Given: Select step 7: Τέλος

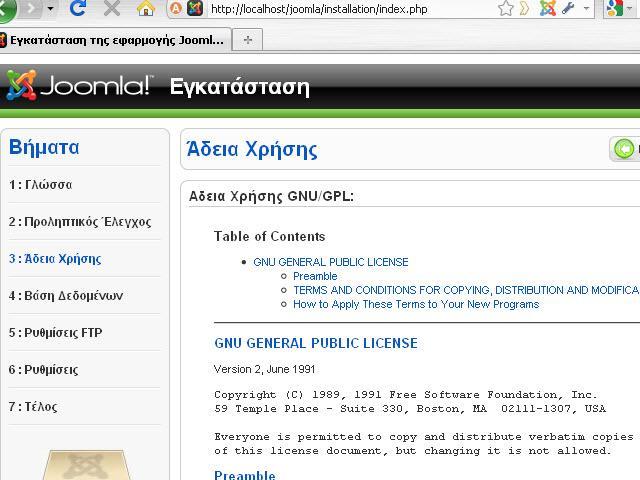Looking at the screenshot, I should 33,407.
